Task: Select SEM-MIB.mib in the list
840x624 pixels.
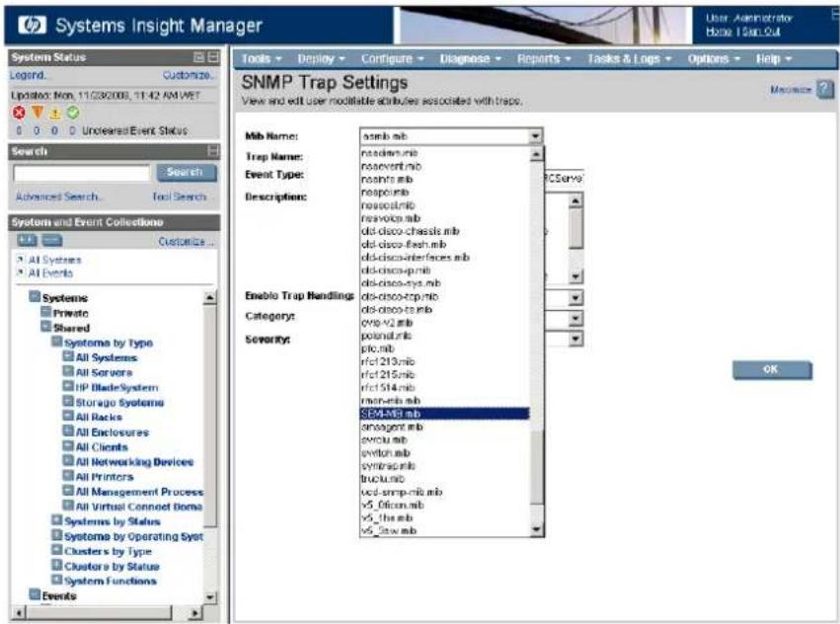Action: tap(444, 414)
